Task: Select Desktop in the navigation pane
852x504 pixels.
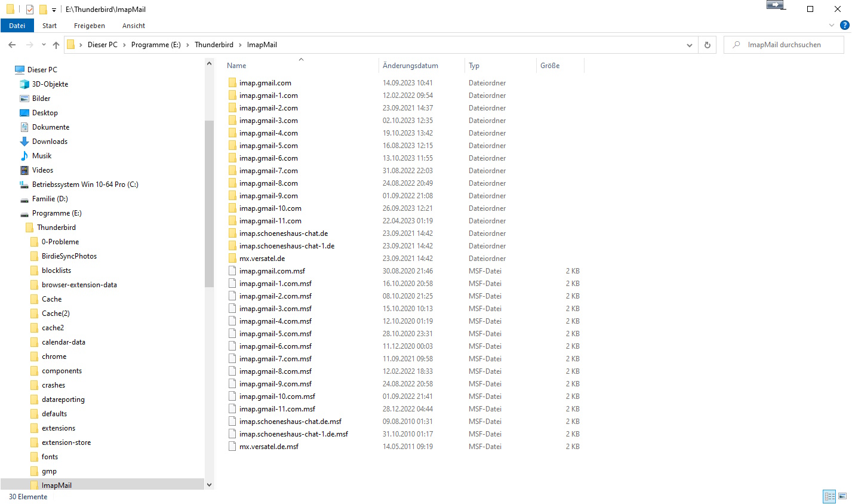Action: pos(45,113)
